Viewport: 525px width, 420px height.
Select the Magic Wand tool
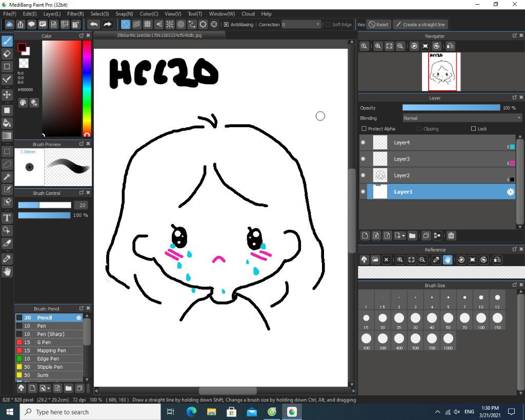tap(7, 176)
